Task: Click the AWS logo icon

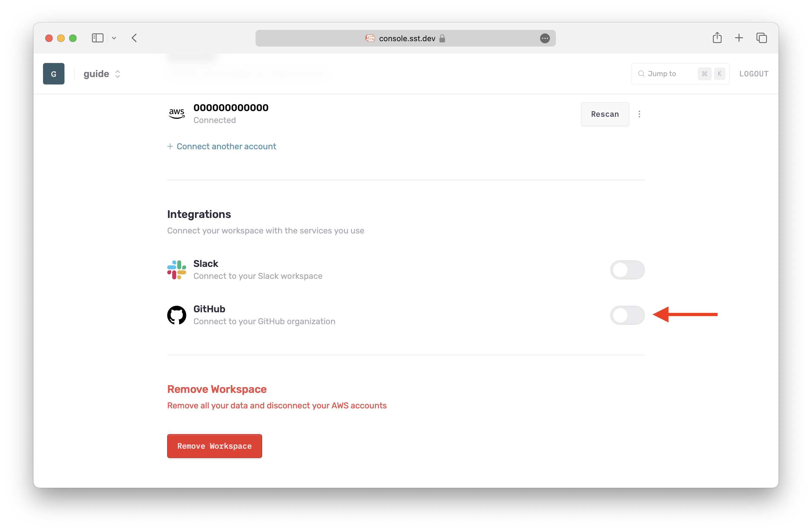Action: pos(176,113)
